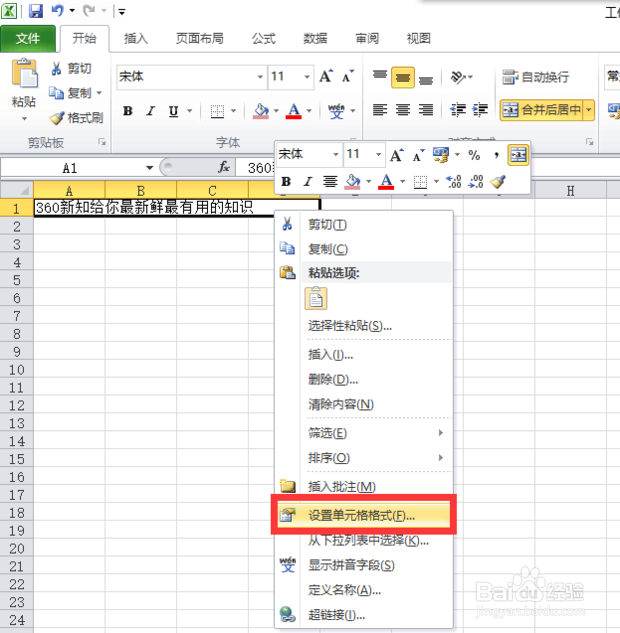Toggle Underline in the ribbon
This screenshot has width=620, height=633.
[174, 111]
